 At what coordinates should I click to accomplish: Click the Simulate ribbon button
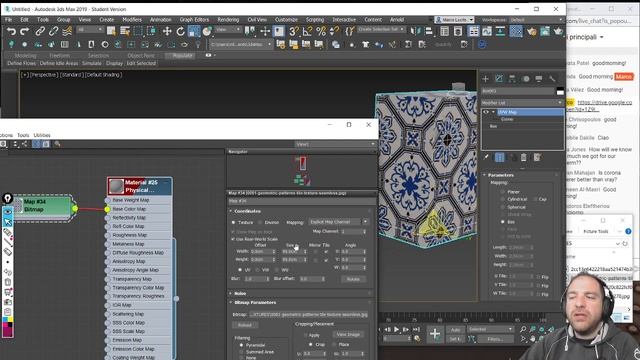pyautogui.click(x=92, y=64)
